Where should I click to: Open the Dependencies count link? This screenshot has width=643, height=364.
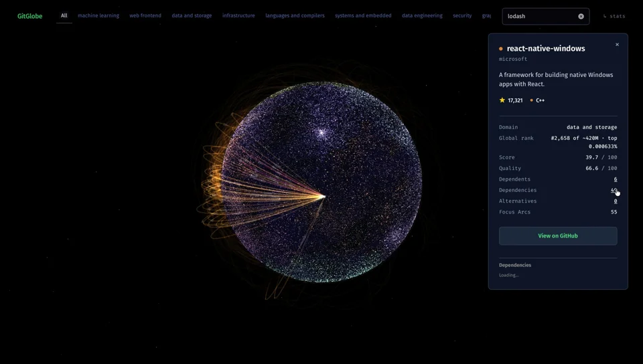614,190
